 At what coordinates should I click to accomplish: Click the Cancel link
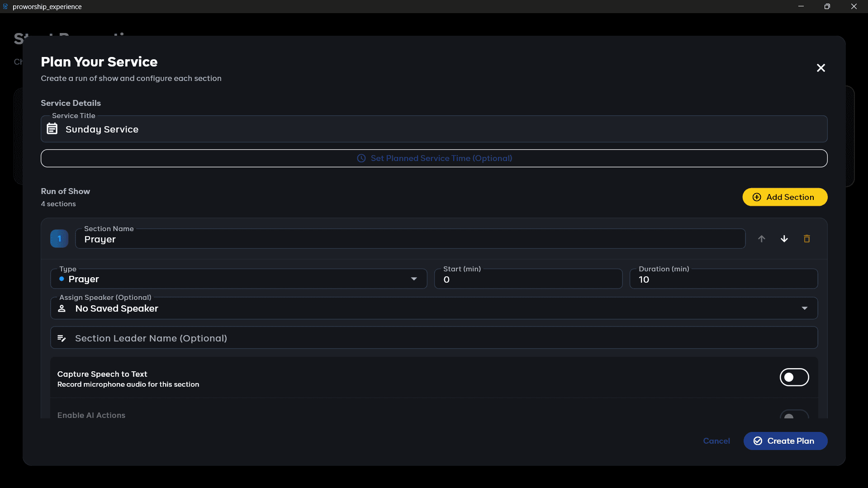(x=716, y=441)
